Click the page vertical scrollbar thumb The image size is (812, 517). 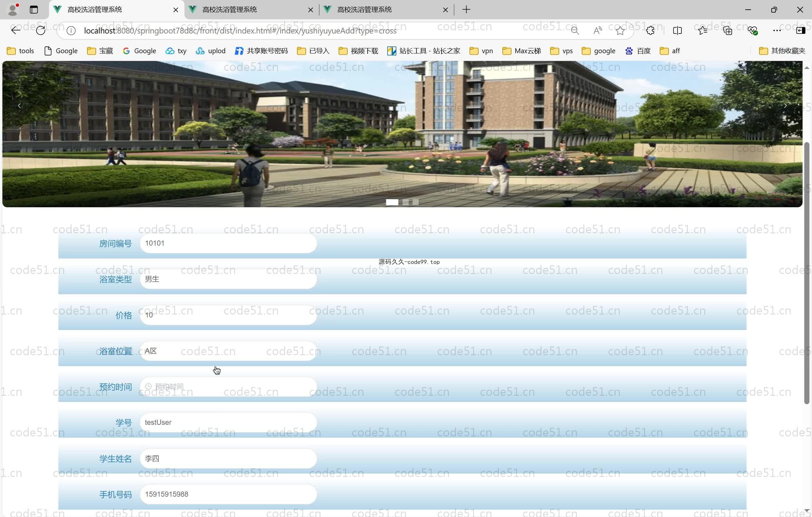click(807, 273)
